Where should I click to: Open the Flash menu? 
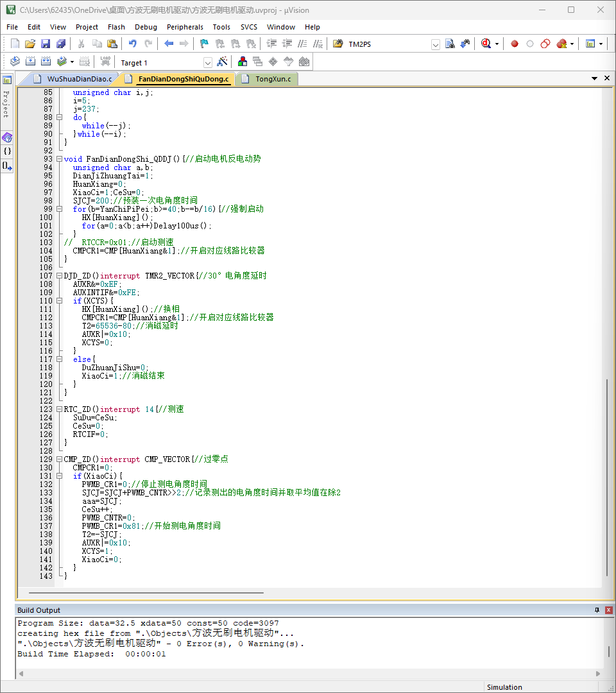coord(116,27)
